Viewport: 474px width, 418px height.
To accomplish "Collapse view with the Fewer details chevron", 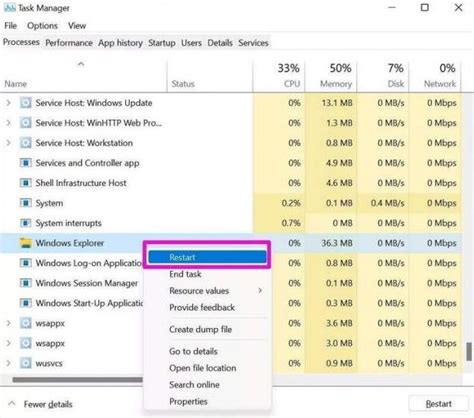I will [12, 404].
